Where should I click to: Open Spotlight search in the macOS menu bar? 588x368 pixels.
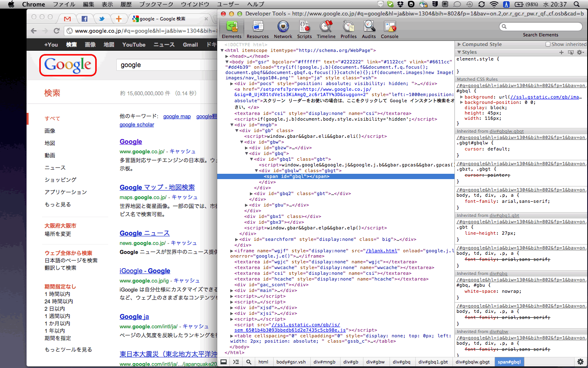(x=577, y=4)
